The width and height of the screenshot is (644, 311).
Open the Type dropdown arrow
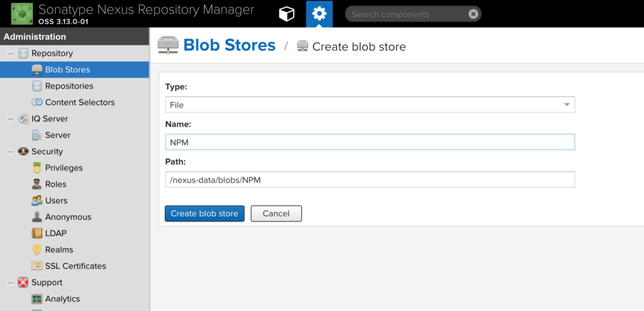click(x=566, y=105)
